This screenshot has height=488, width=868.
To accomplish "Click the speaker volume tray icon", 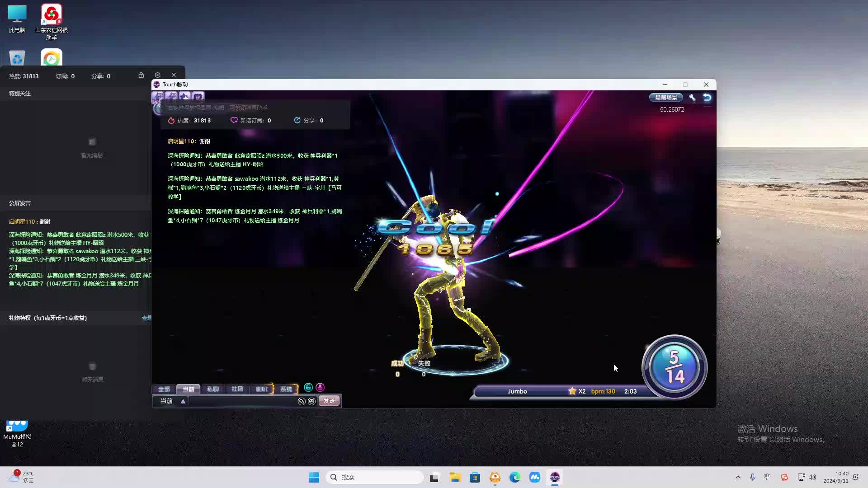I will (812, 477).
